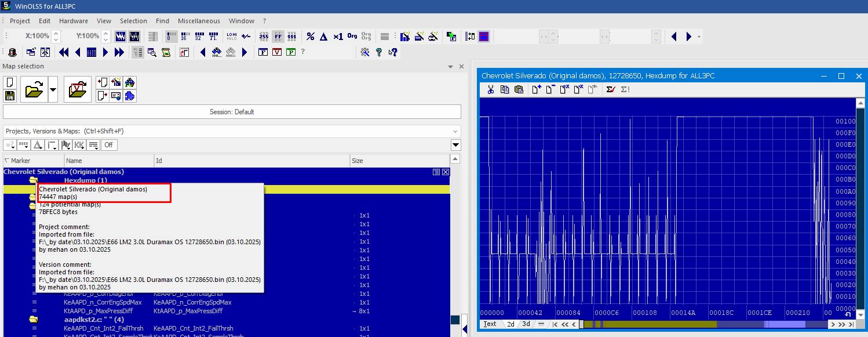
Task: Open the yellow scroll script icon
Action: tap(166, 52)
